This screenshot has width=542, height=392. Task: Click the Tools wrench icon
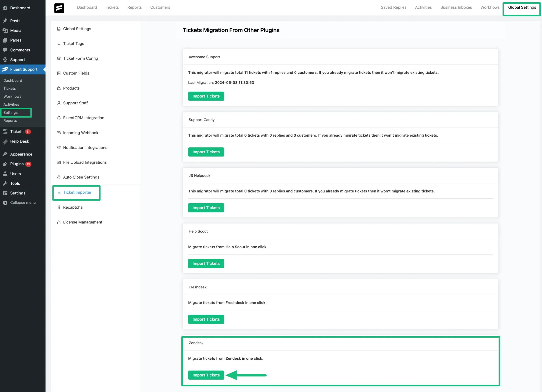pyautogui.click(x=5, y=183)
